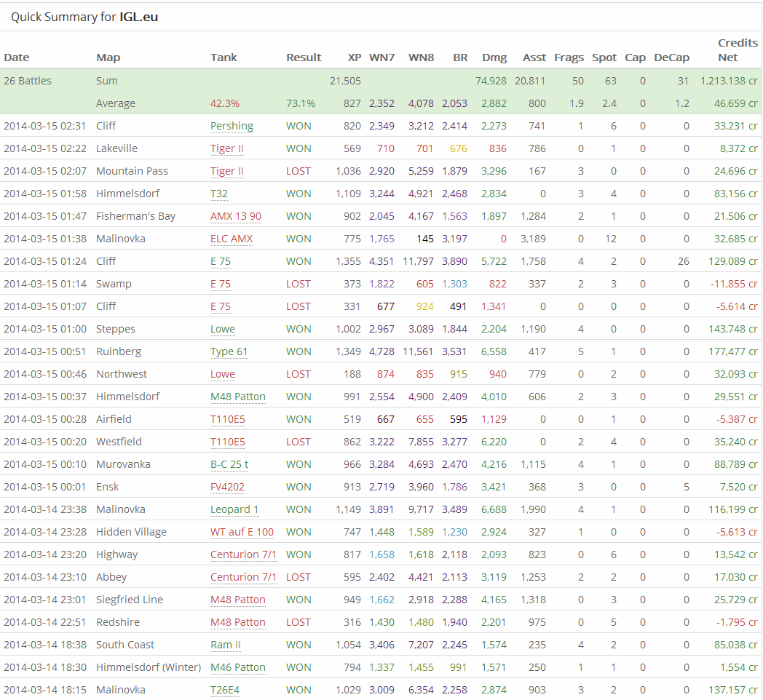Open Tiger II link in Mountain Pass row
Screen dimensions: 763x700
coord(226,171)
